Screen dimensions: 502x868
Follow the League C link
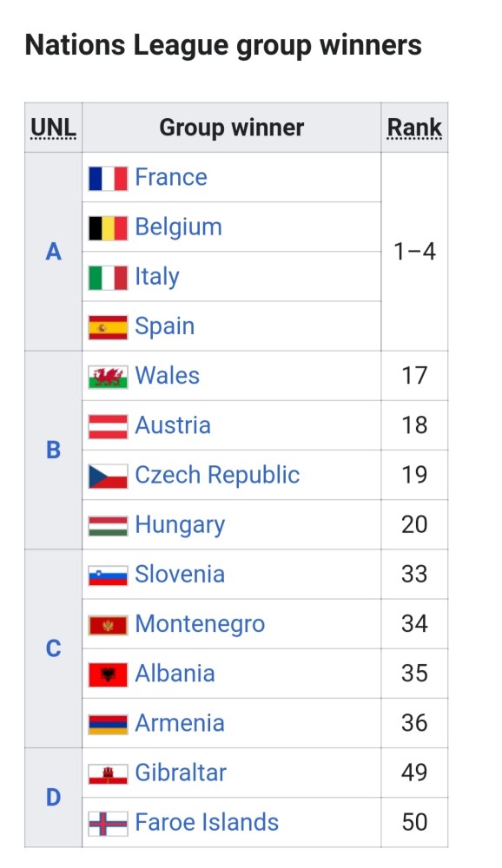53,648
